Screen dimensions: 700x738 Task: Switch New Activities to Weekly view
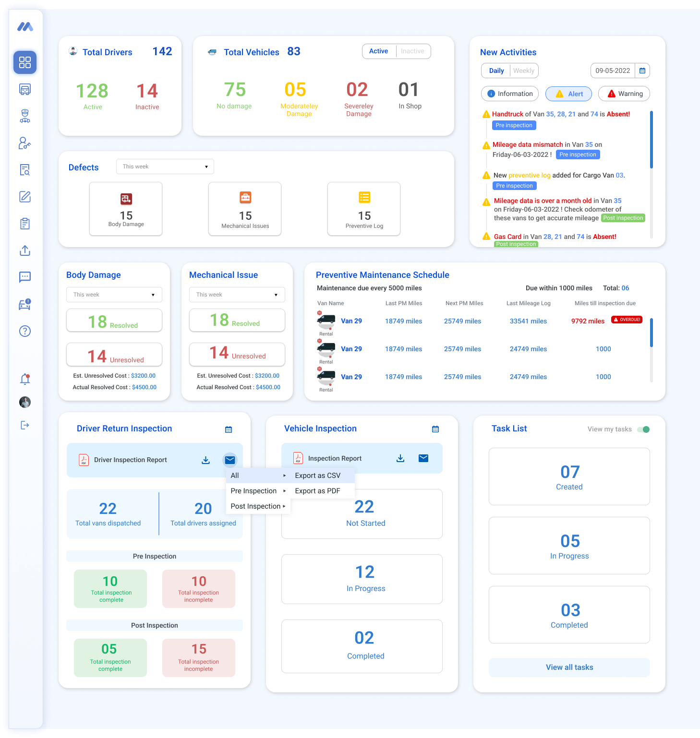pos(523,71)
